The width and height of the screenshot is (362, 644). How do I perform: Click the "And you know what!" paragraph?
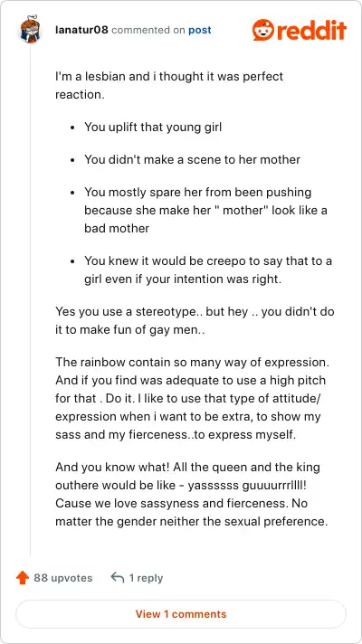tap(192, 494)
